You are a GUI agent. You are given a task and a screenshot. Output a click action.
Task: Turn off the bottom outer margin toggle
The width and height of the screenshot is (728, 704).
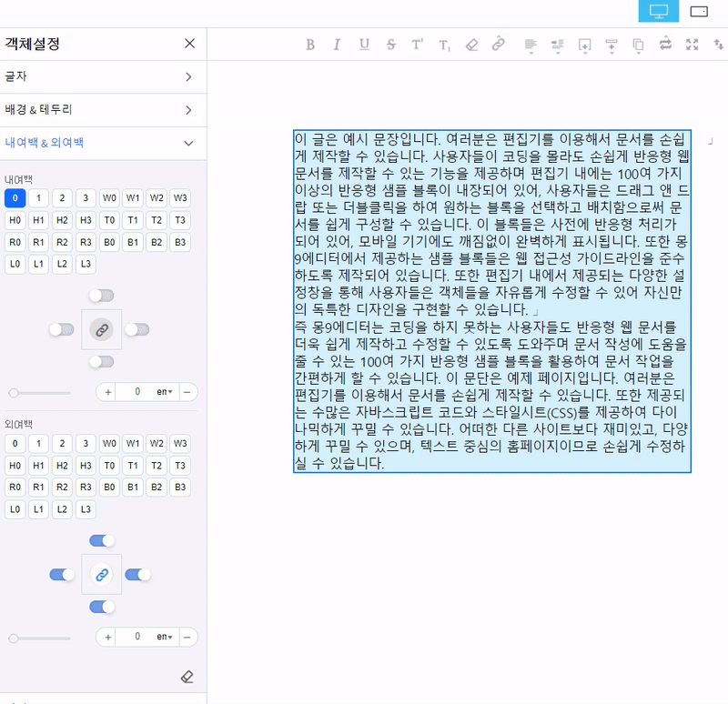click(x=102, y=607)
